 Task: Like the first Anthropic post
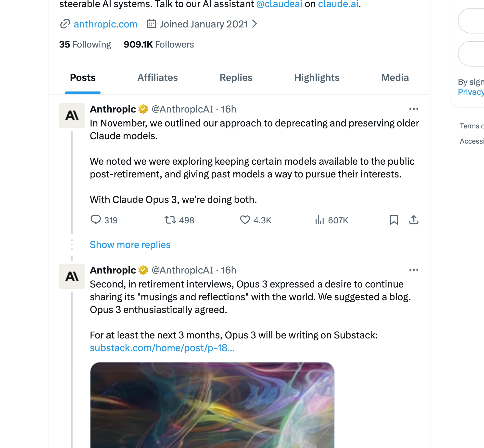(245, 220)
